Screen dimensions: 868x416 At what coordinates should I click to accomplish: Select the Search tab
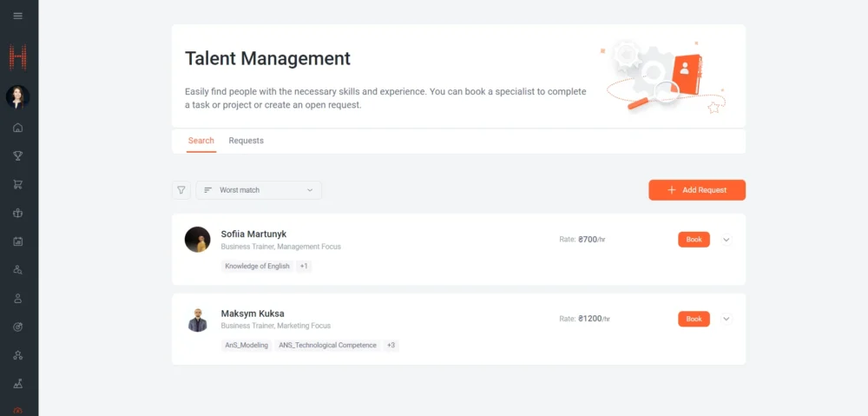tap(201, 141)
